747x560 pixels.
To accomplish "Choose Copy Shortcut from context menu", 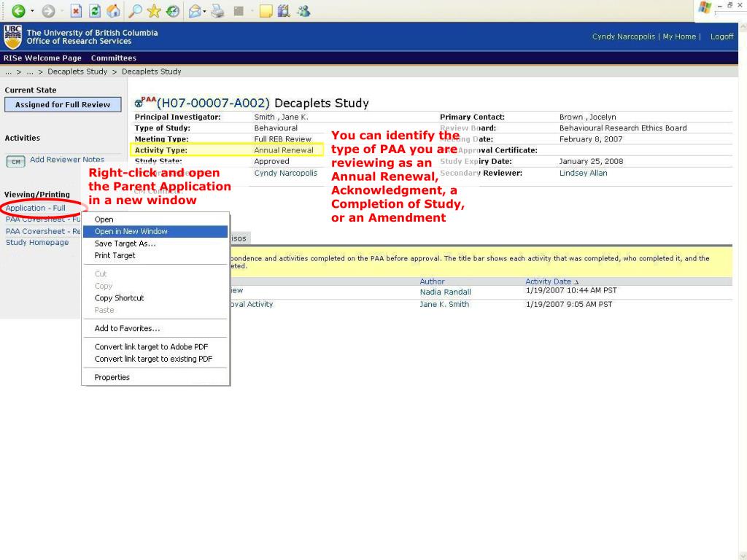I will 155,298.
